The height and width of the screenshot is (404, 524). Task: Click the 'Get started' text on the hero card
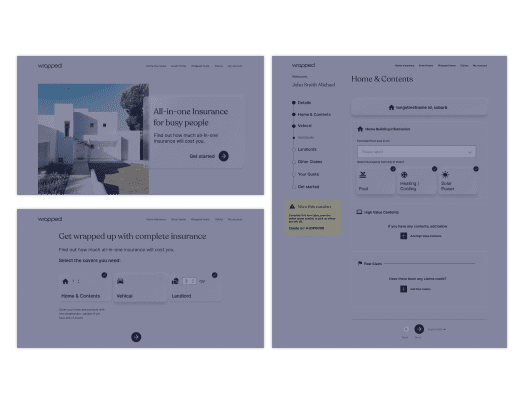(x=202, y=156)
